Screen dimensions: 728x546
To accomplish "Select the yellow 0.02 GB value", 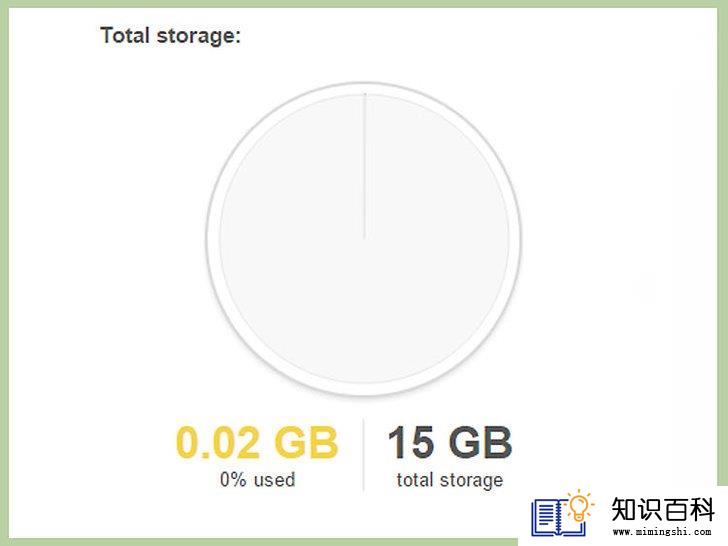I will [257, 442].
